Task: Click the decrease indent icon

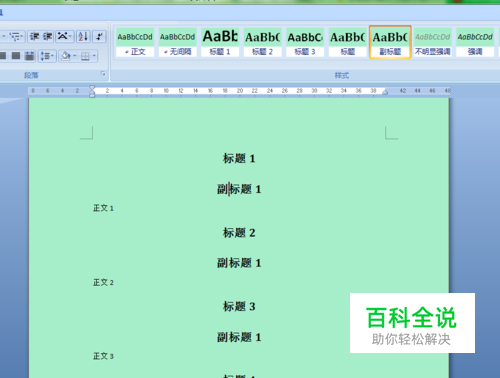Action: coord(34,36)
